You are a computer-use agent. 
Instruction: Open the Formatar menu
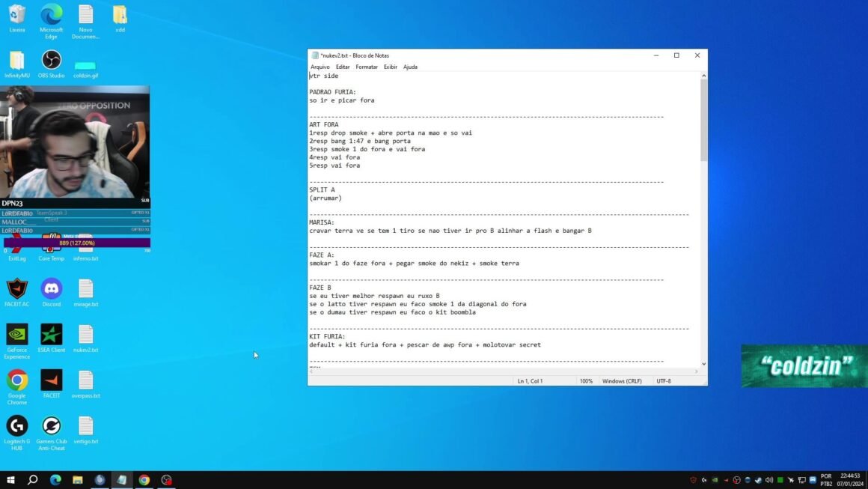(367, 67)
